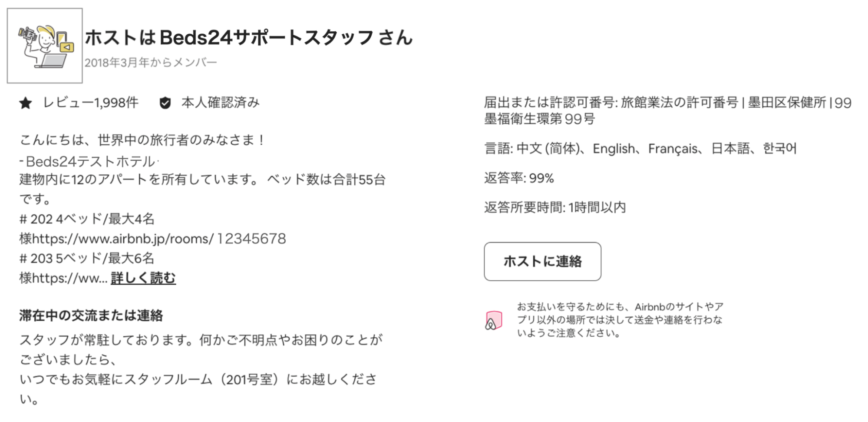Image resolution: width=868 pixels, height=422 pixels.
Task: Click the identity verified shield badge icon
Action: (x=165, y=103)
